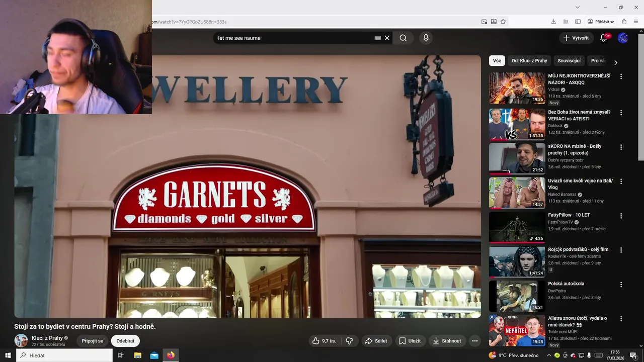The width and height of the screenshot is (644, 362).
Task: Open YouTube notifications bell
Action: (604, 38)
